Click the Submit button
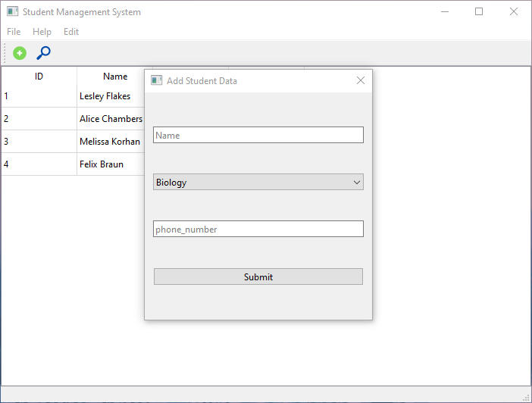 (x=258, y=276)
